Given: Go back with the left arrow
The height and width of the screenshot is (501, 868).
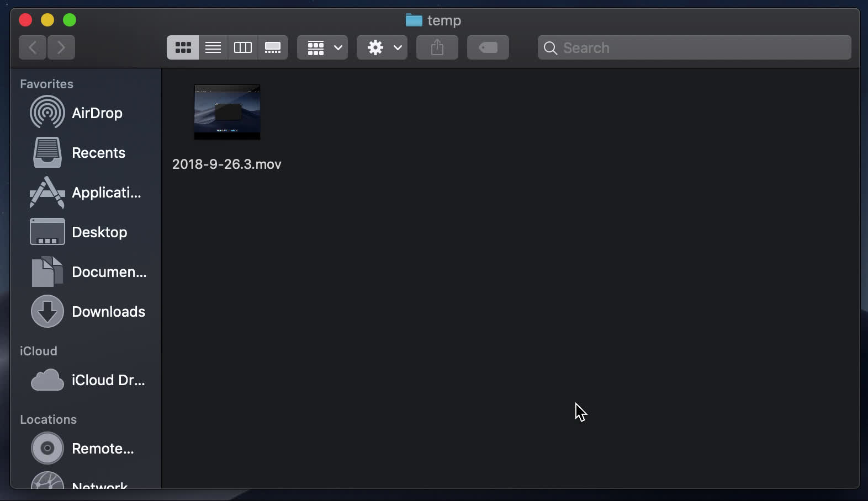Looking at the screenshot, I should [33, 48].
